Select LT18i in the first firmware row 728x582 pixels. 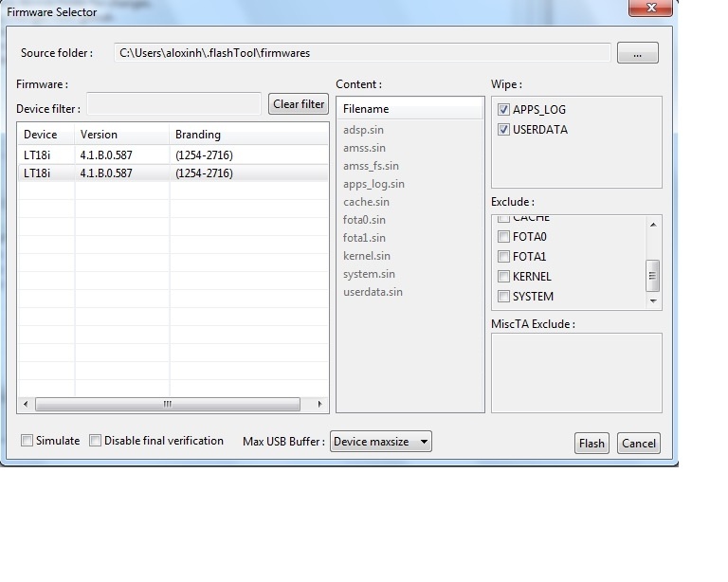pyautogui.click(x=37, y=155)
